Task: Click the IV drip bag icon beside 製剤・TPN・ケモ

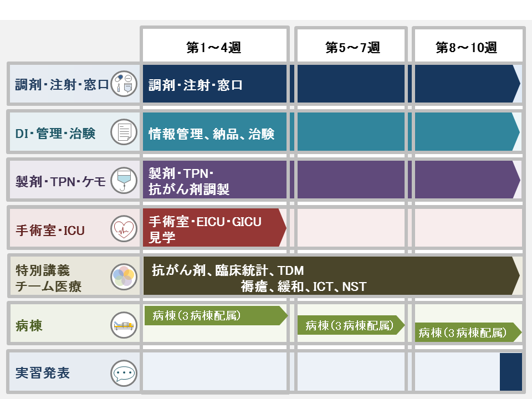Action: pyautogui.click(x=124, y=180)
